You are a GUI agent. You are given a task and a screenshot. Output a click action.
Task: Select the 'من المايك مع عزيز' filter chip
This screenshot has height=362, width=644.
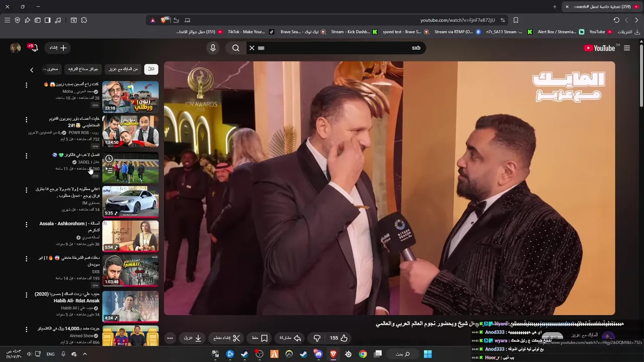pyautogui.click(x=123, y=69)
